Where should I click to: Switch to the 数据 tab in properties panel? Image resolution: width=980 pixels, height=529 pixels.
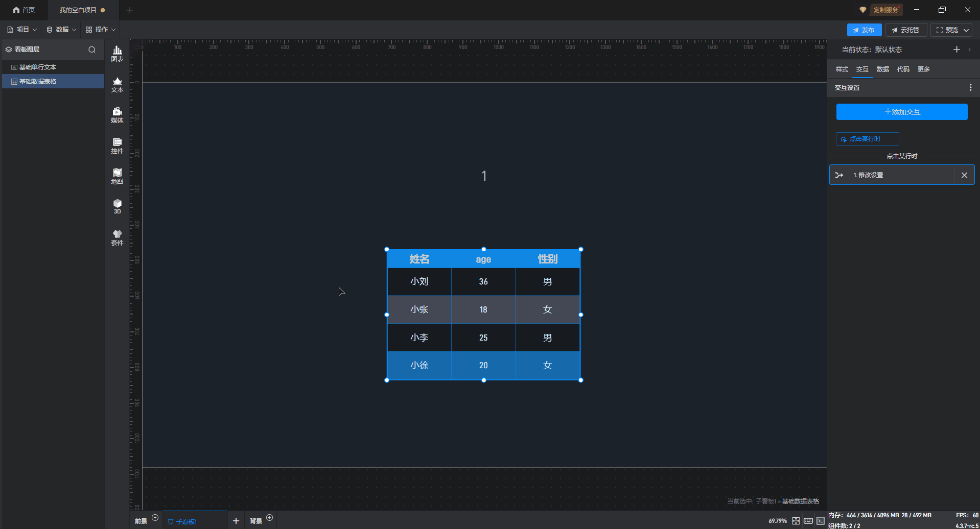pyautogui.click(x=883, y=69)
